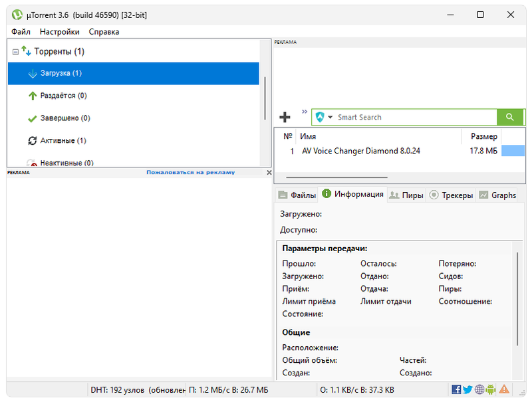Image resolution: width=532 pixels, height=402 pixels.
Task: Expand hidden toolbar items with double chevron
Action: point(305,112)
